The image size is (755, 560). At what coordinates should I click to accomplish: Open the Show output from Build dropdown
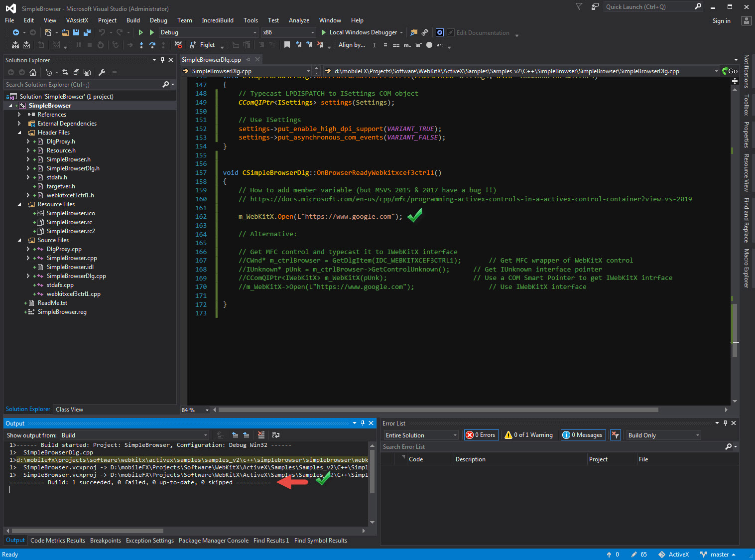(x=134, y=435)
